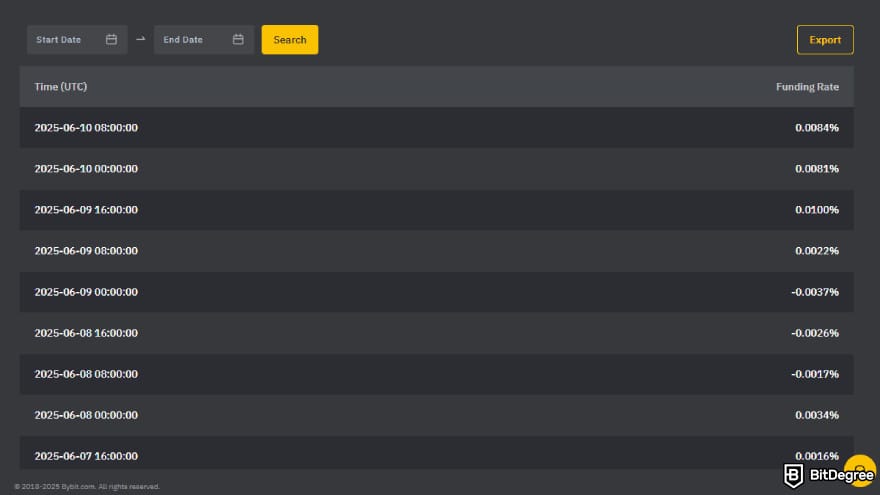The width and height of the screenshot is (880, 495).
Task: Click the Time (UTC) column header
Action: (x=61, y=86)
